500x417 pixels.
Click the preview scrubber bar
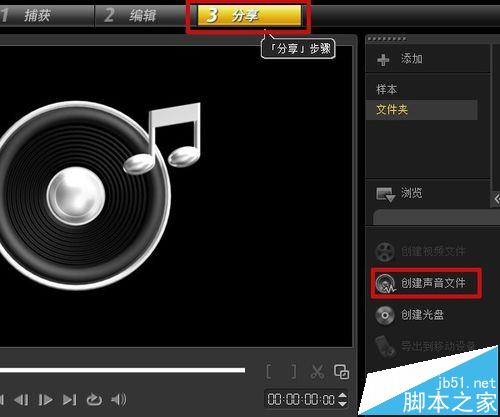122,370
